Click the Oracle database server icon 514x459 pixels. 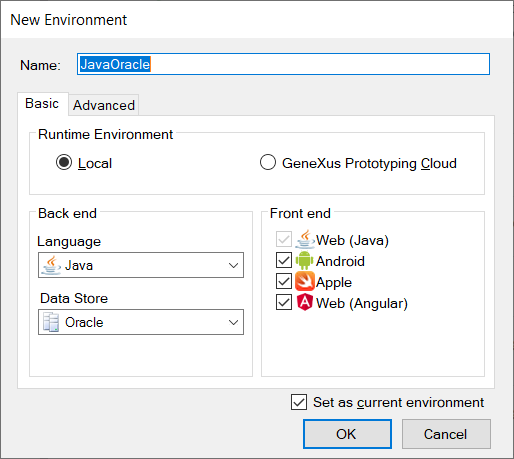pyautogui.click(x=51, y=322)
